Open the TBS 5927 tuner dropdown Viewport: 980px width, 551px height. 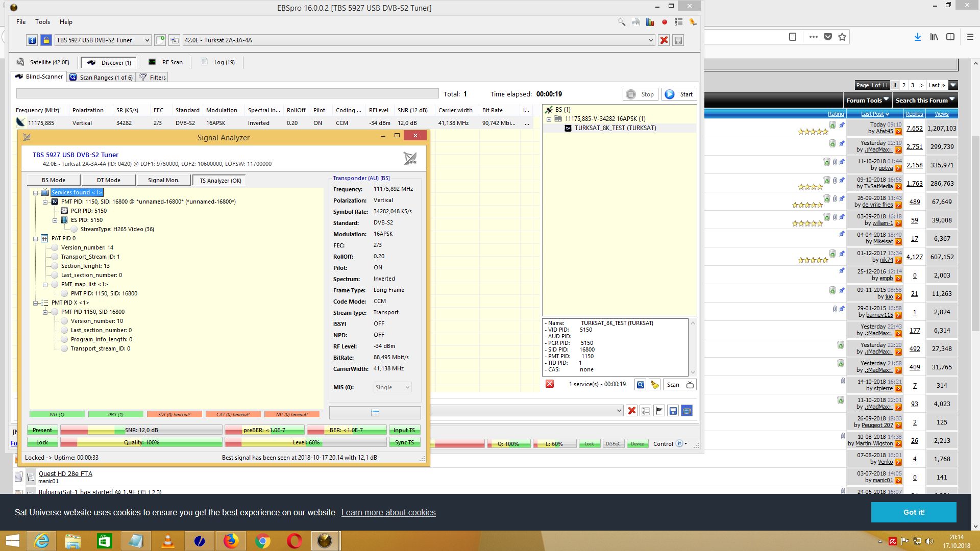coord(103,40)
